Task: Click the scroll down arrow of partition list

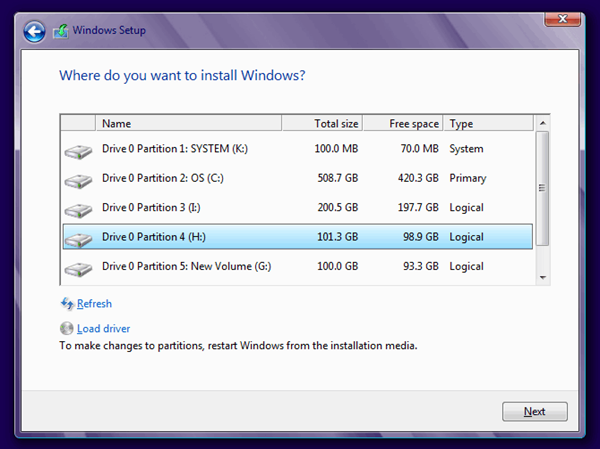Action: tap(543, 278)
